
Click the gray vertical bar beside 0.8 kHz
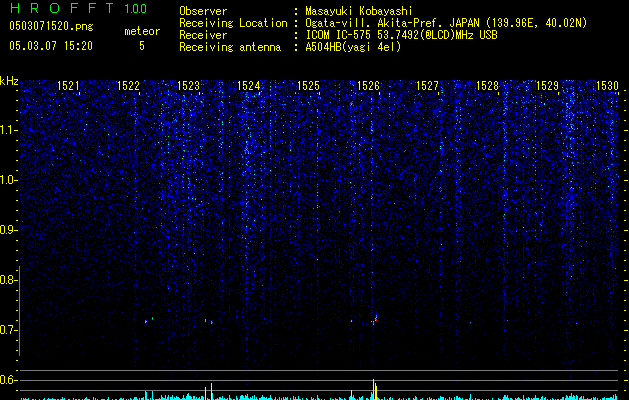[x=19, y=311]
